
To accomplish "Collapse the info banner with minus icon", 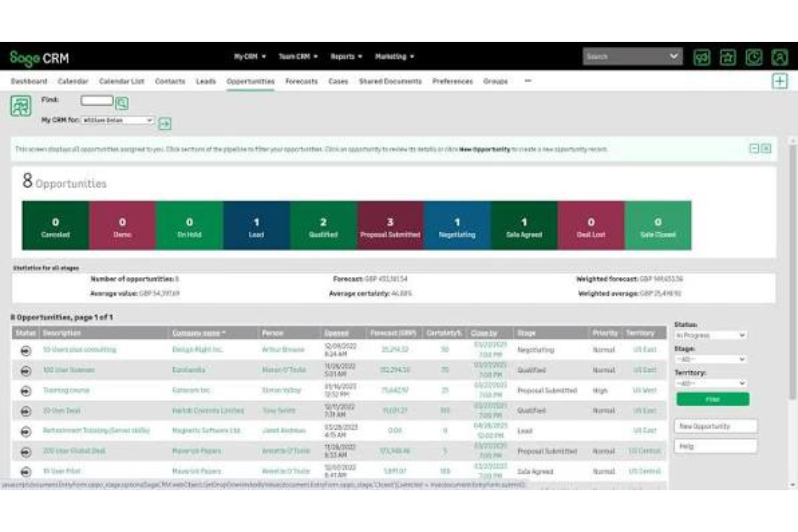I will (754, 148).
